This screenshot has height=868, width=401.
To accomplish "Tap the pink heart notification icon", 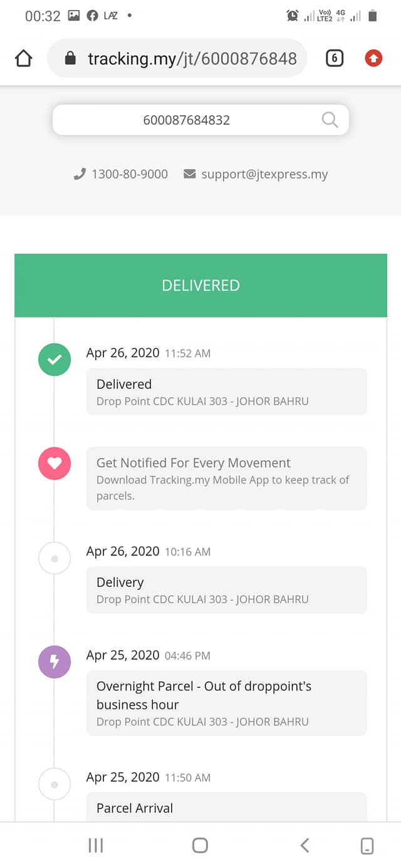I will [x=55, y=463].
